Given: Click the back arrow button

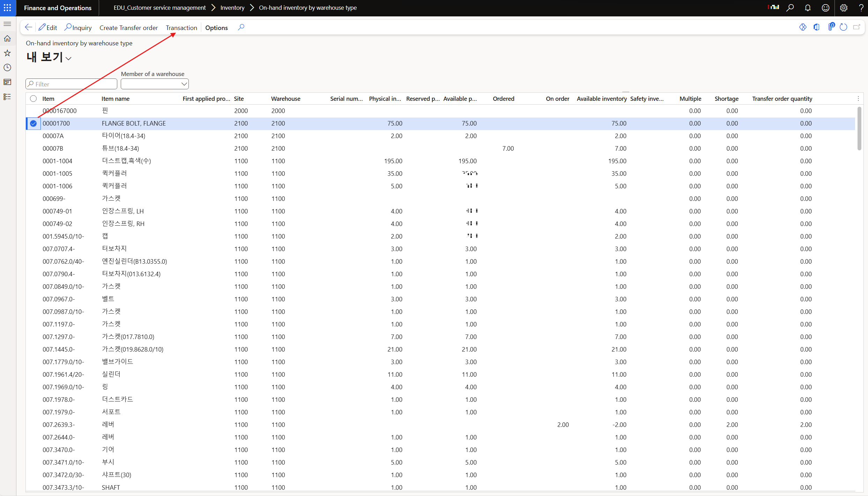Looking at the screenshot, I should [28, 27].
